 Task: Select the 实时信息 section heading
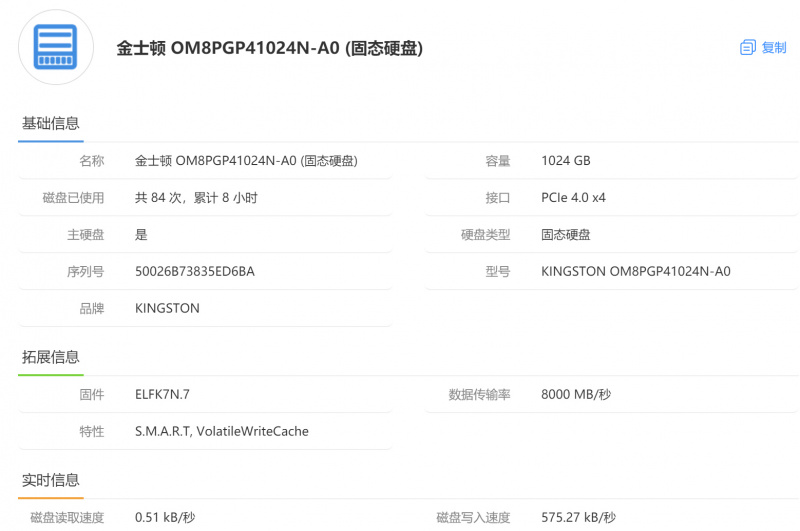[x=51, y=480]
